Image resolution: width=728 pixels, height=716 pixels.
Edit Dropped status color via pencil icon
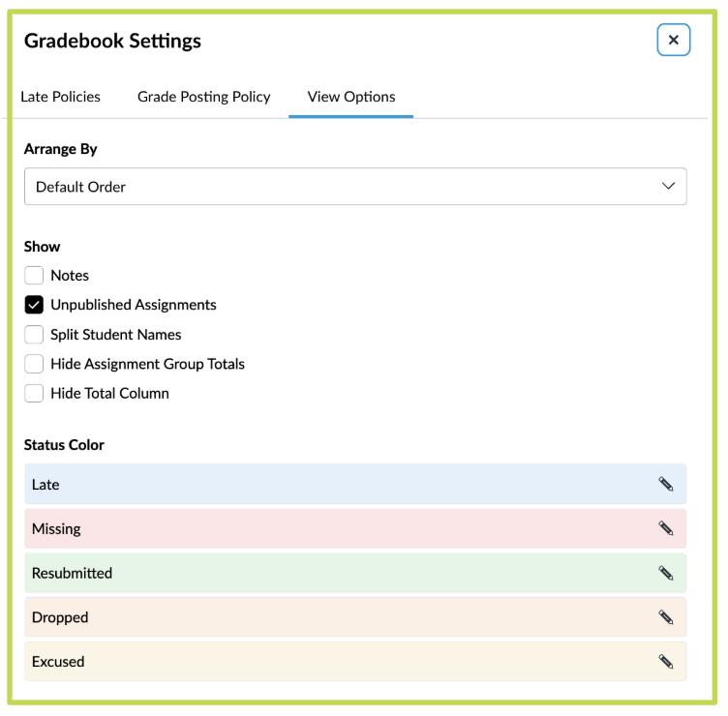pyautogui.click(x=665, y=617)
